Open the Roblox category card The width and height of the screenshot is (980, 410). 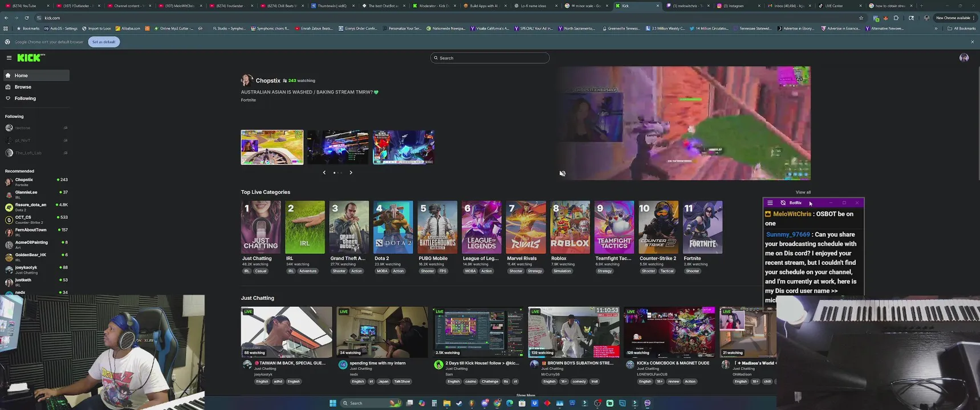point(570,227)
